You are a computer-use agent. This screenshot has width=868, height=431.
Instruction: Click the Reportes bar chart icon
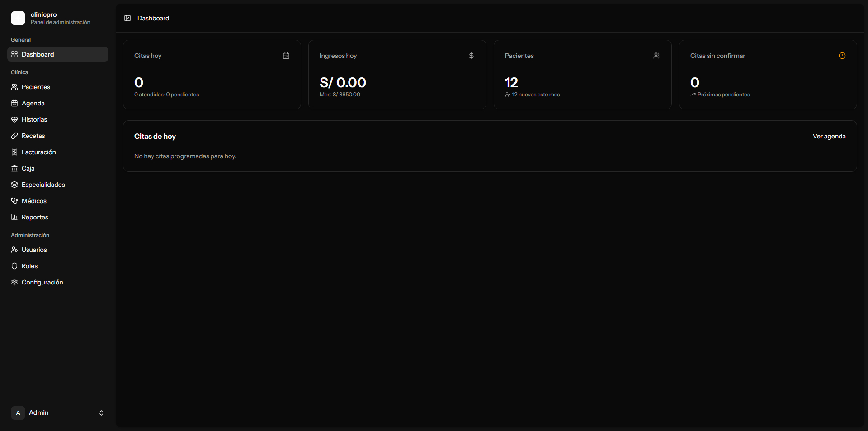14,217
